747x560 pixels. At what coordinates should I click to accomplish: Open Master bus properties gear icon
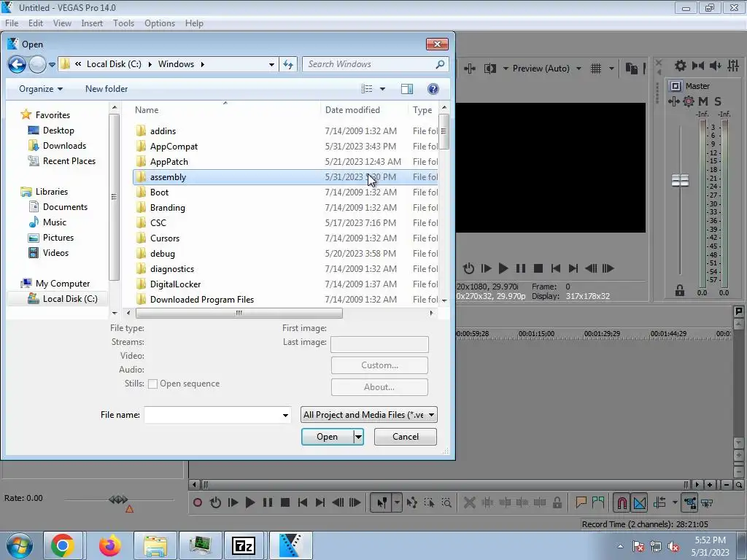pyautogui.click(x=681, y=66)
